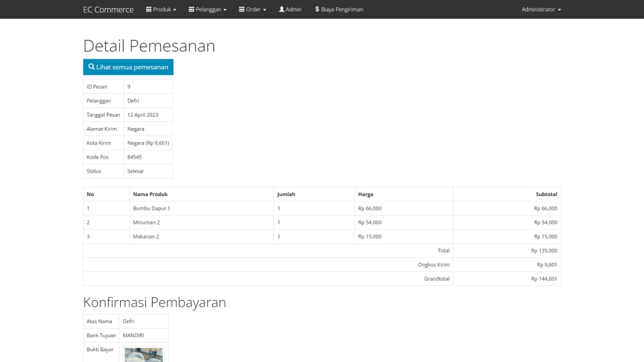This screenshot has width=644, height=362.
Task: Select the Harga column header
Action: [x=365, y=195]
